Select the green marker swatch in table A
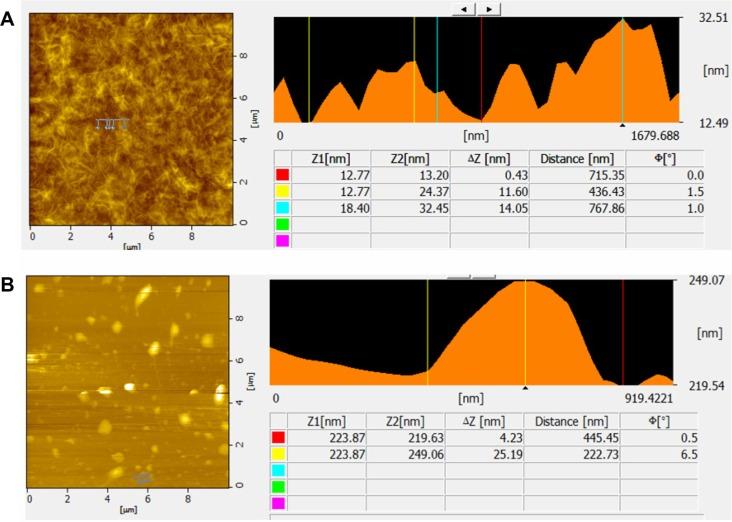The width and height of the screenshot is (732, 522). [282, 224]
